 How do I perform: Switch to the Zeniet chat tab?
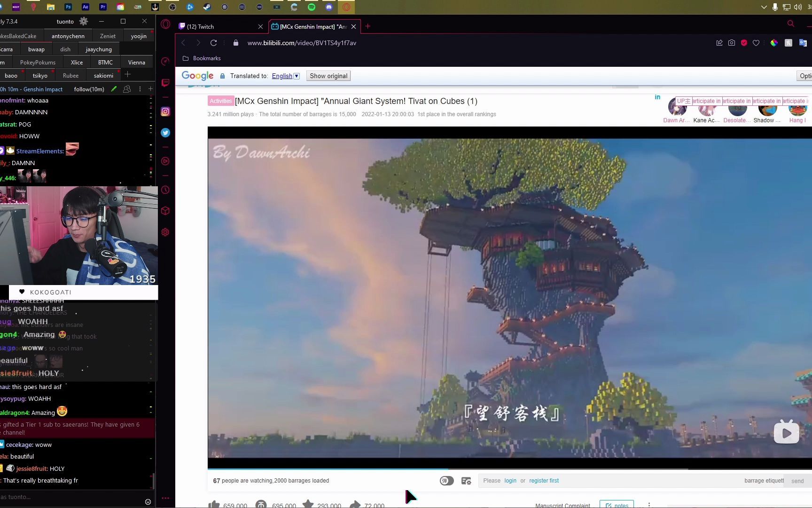(108, 36)
